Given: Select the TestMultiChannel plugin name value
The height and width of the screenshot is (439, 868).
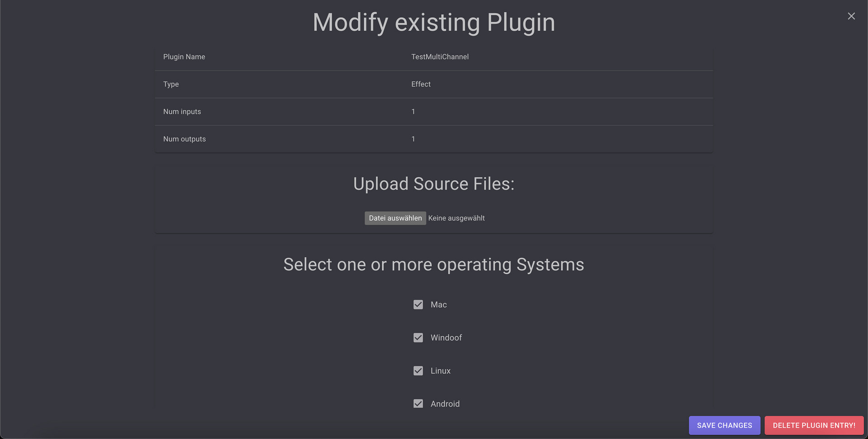Looking at the screenshot, I should [x=440, y=57].
